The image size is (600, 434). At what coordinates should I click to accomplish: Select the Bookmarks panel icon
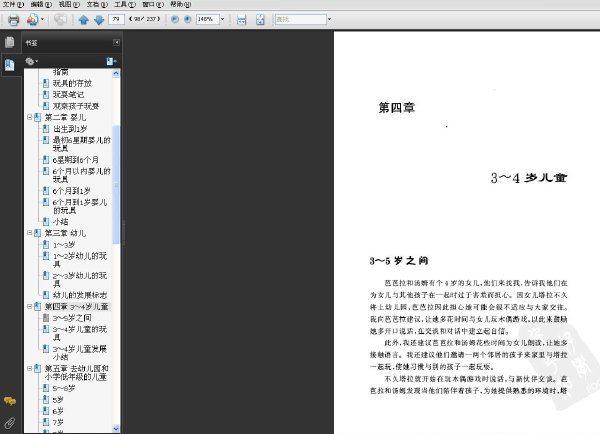[x=10, y=65]
